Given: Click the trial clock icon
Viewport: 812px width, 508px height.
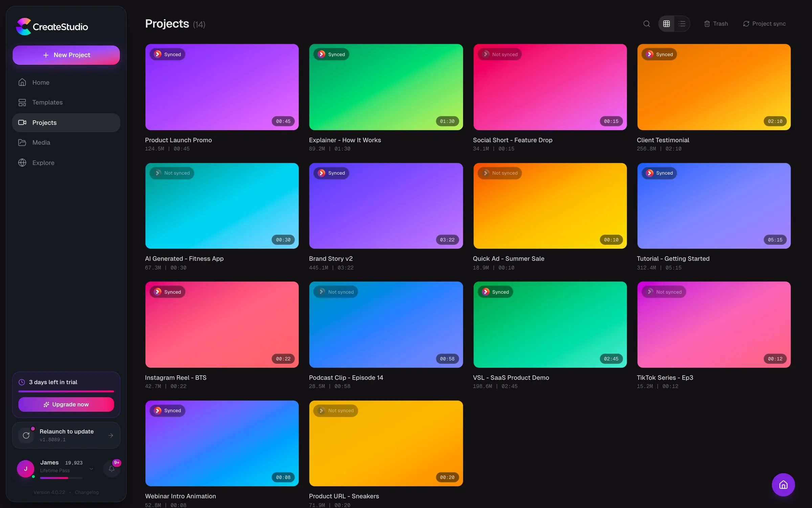Looking at the screenshot, I should point(22,382).
